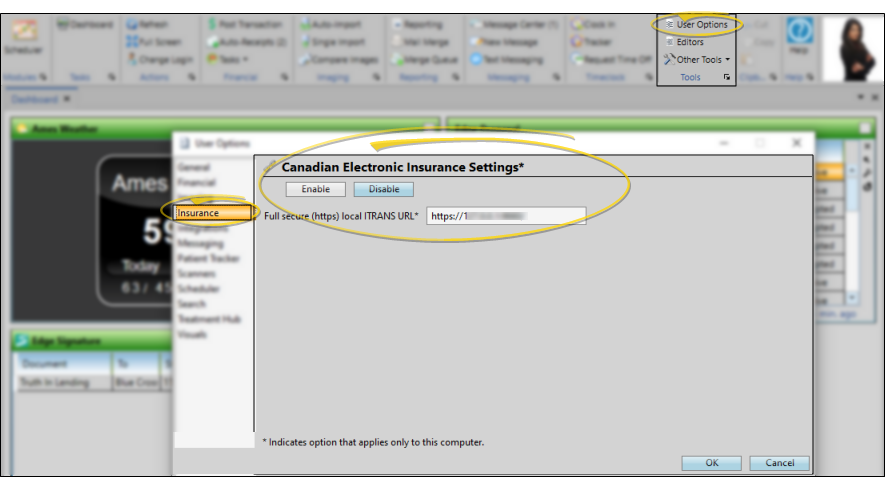This screenshot has height=477, width=885.
Task: Disable Canadian Electronic Insurance
Action: pyautogui.click(x=384, y=189)
